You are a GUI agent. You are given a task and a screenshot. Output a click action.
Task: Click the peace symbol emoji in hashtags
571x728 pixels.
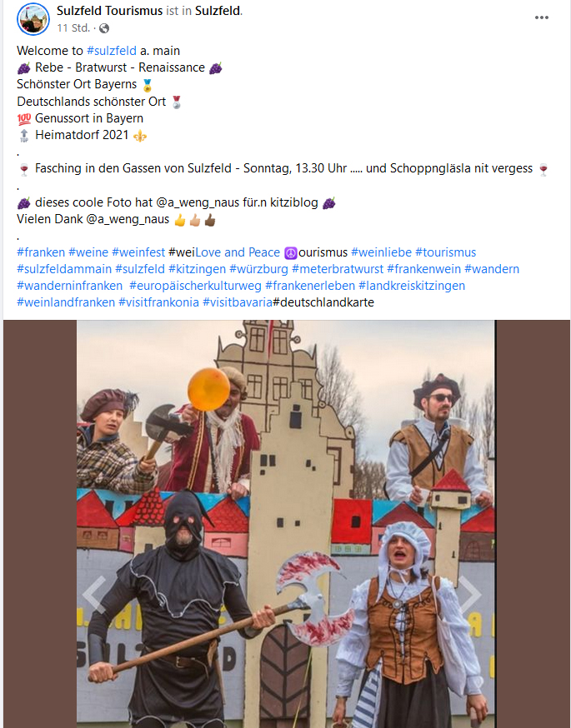[290, 253]
